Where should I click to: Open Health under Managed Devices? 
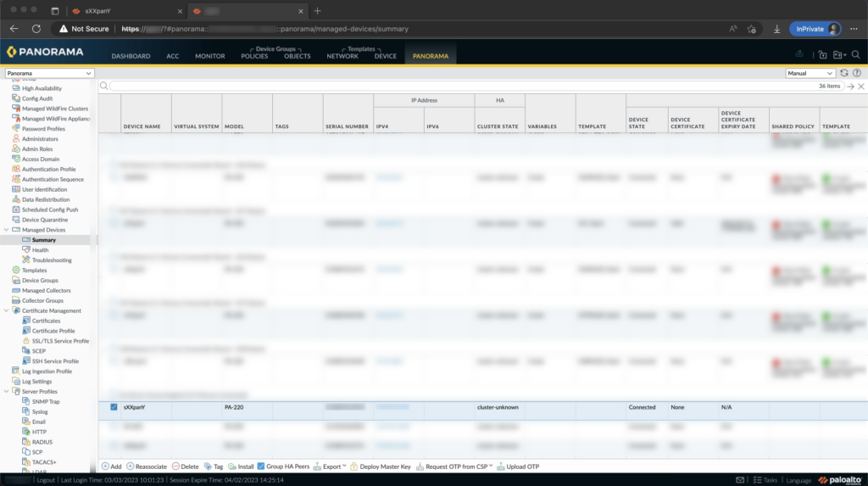(x=40, y=250)
